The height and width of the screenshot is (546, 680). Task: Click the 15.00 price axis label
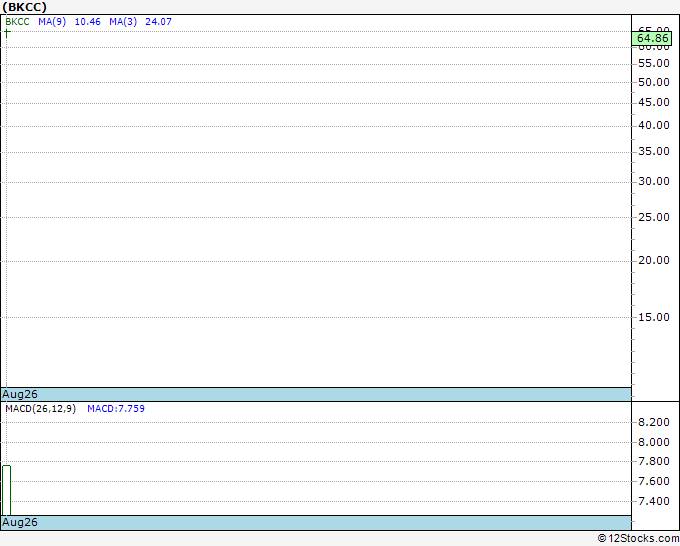coord(654,317)
